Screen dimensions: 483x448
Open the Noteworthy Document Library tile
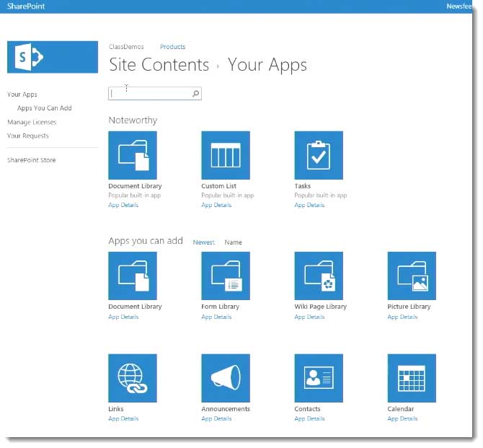coord(133,155)
